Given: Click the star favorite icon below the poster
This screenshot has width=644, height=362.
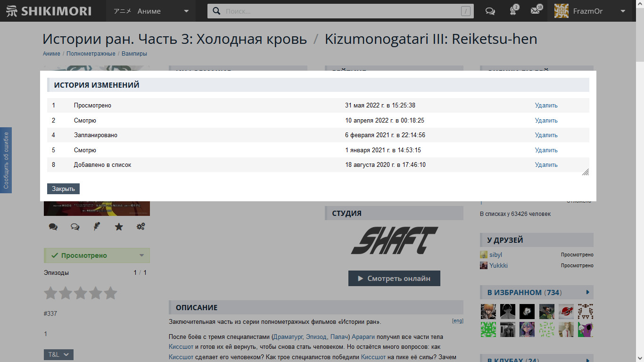Looking at the screenshot, I should coord(119,227).
